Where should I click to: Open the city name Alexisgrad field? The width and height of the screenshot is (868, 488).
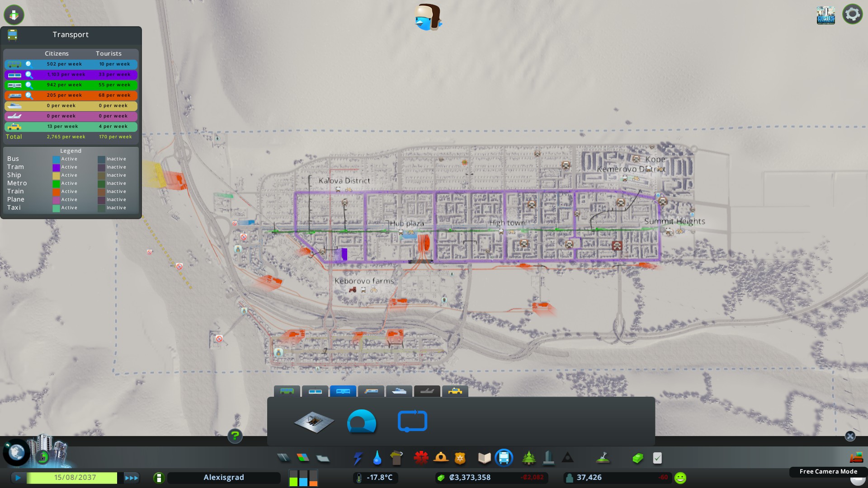click(x=224, y=478)
